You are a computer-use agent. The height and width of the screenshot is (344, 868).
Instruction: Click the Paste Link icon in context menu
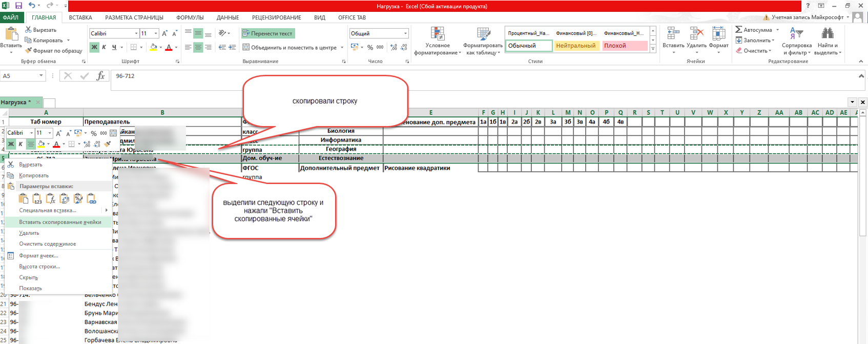click(x=92, y=199)
